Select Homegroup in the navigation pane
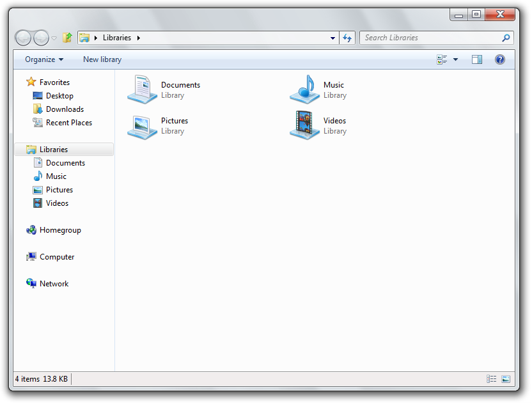Screen dimensions: 532x404 60,230
